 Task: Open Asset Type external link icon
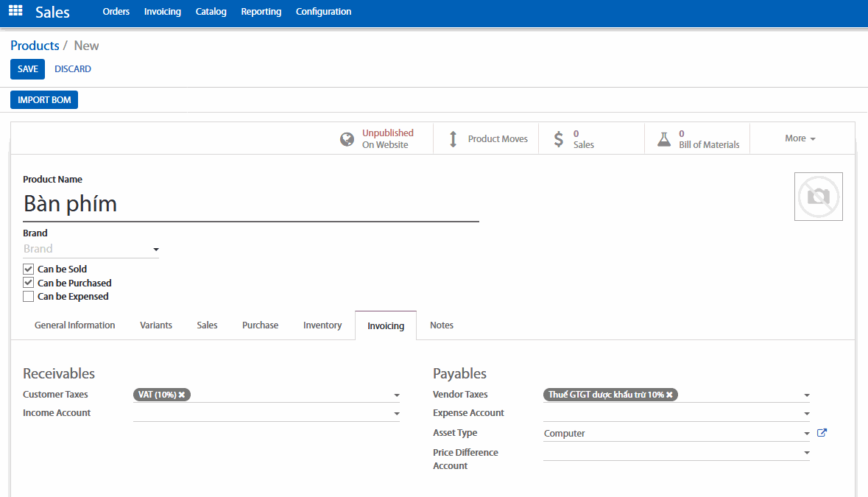click(x=822, y=433)
